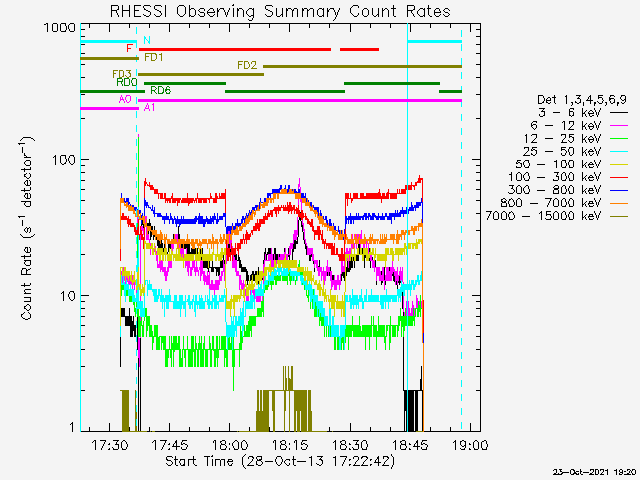This screenshot has height=480, width=640.
Task: Click the 'Det 1,3,4,5,6,9' legend heading
Action: point(582,100)
